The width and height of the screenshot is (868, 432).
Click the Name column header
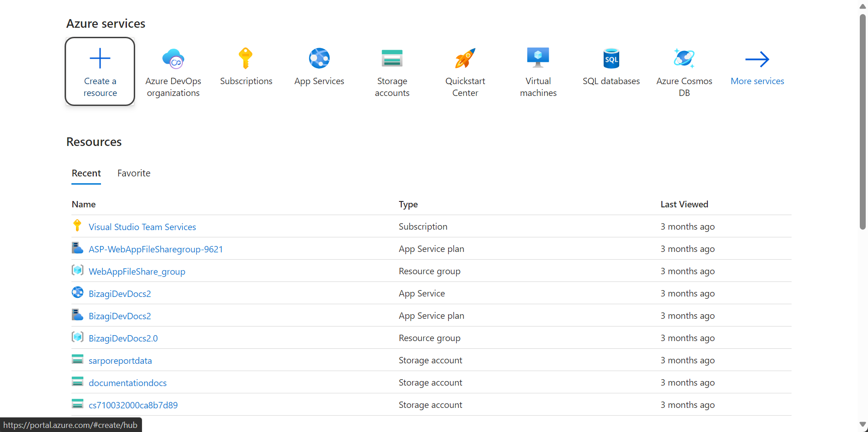(x=84, y=204)
